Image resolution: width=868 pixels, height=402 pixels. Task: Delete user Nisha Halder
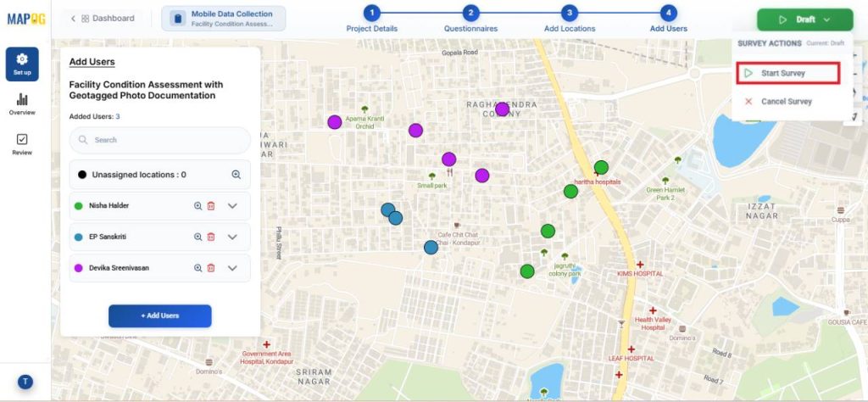[211, 205]
